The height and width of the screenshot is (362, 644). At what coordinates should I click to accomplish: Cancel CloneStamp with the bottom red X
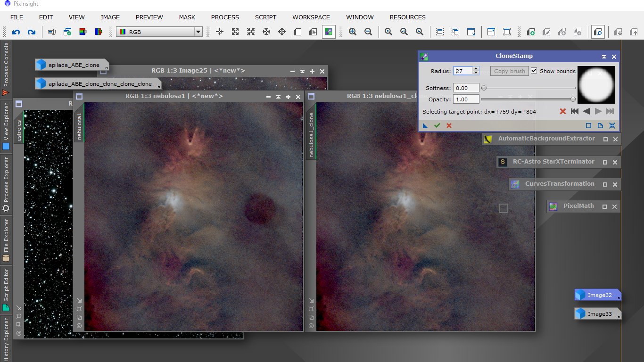(449, 126)
